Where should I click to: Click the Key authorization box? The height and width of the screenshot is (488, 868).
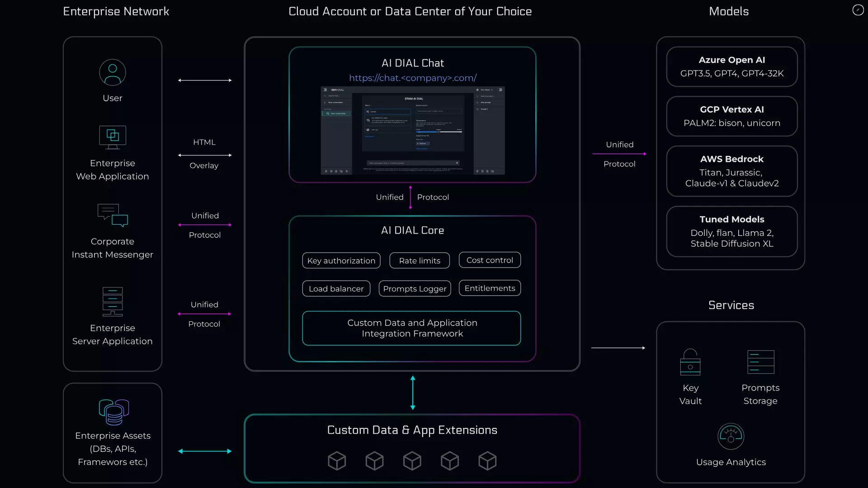coord(341,261)
